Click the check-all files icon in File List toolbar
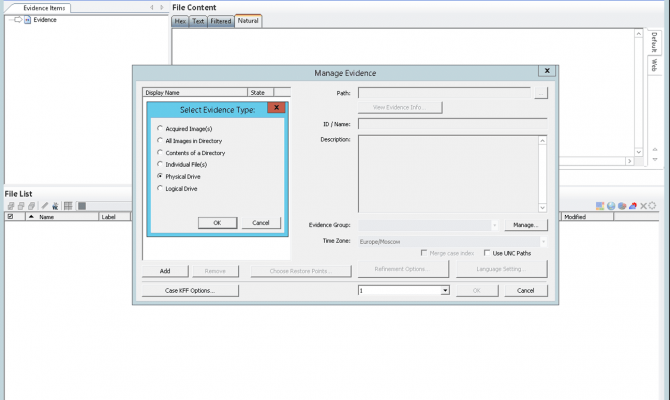 click(11, 206)
